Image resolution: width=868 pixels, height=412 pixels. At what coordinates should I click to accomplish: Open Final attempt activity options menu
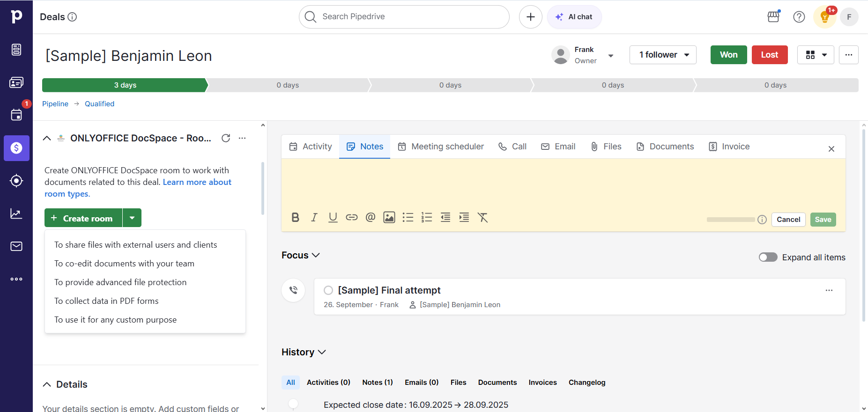[829, 290]
